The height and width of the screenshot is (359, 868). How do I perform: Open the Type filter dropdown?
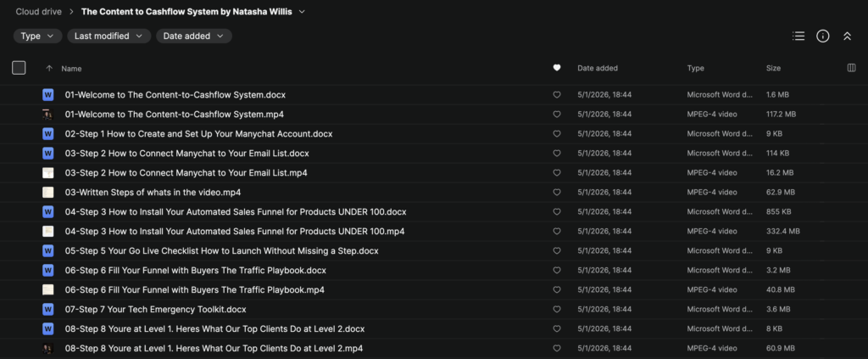tap(37, 36)
